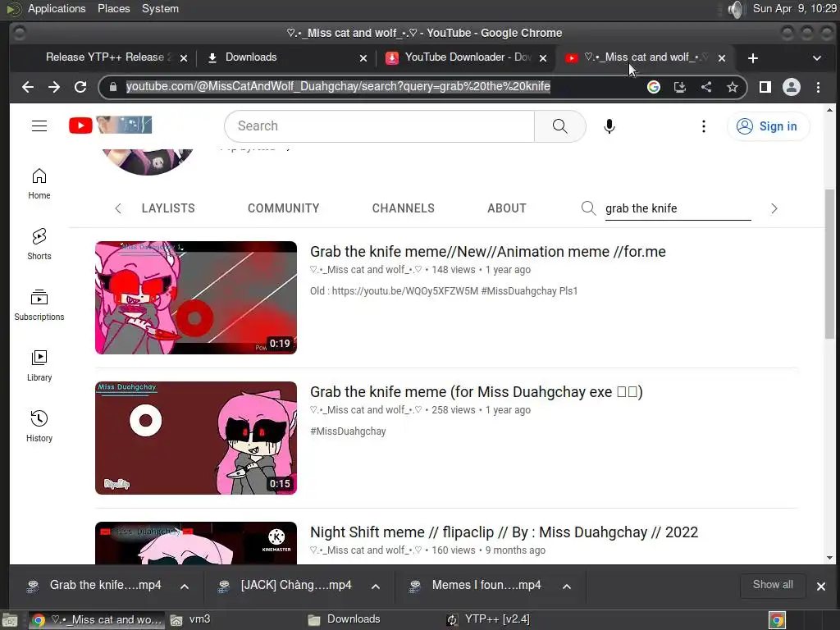840x630 pixels.
Task: Open the PLAYLISTS channel tab
Action: [x=168, y=208]
